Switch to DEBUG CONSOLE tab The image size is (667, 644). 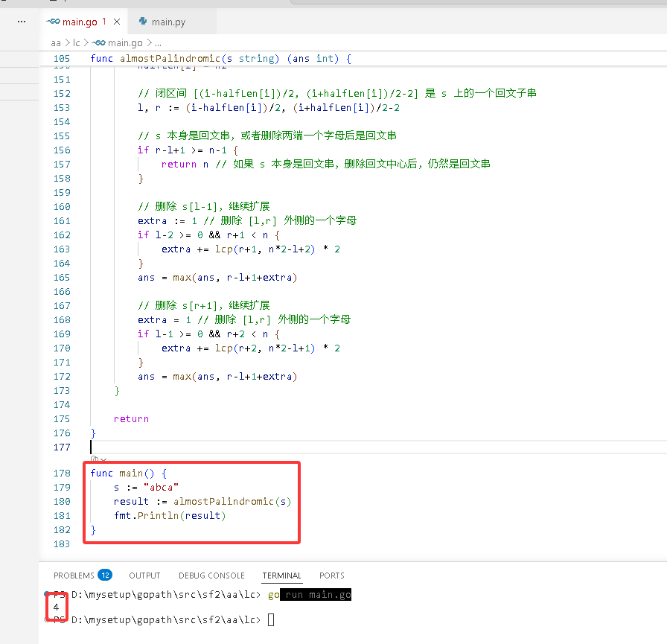click(211, 576)
